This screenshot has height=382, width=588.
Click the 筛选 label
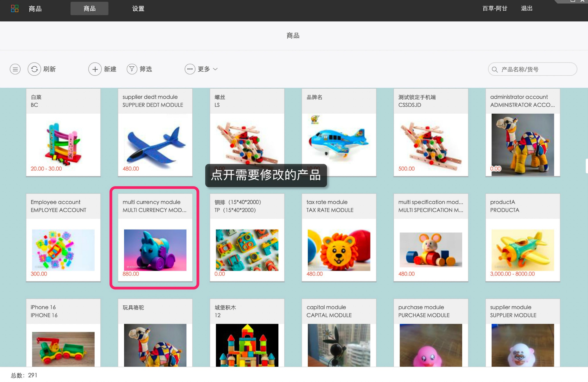click(146, 69)
